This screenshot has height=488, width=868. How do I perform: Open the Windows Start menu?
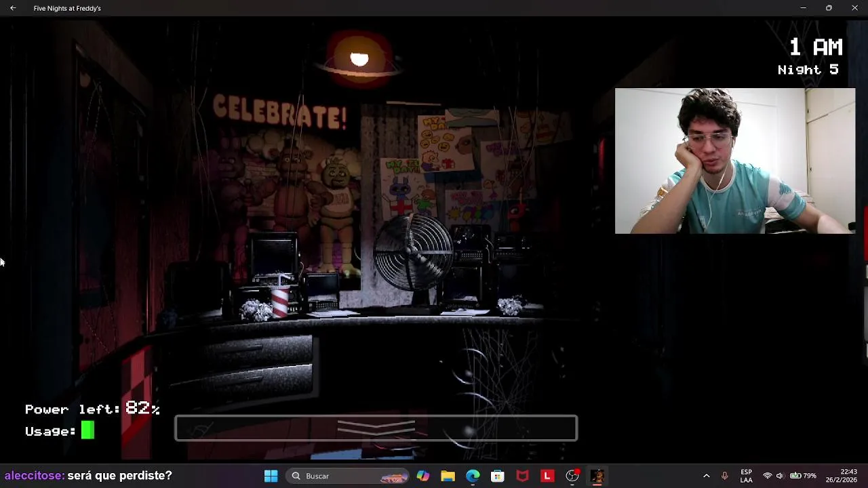click(271, 476)
